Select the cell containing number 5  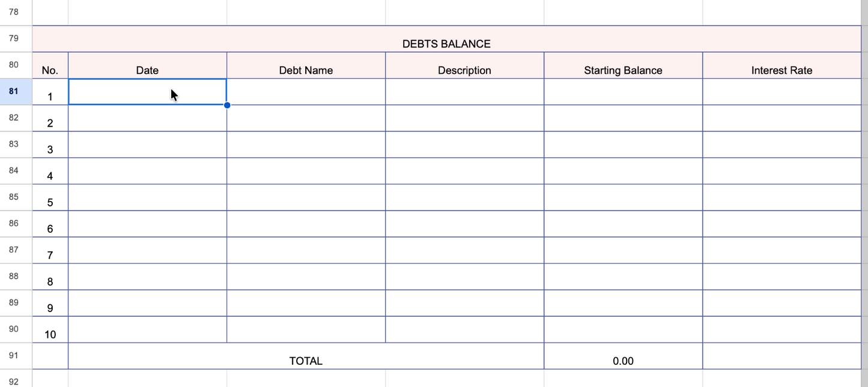coord(50,197)
